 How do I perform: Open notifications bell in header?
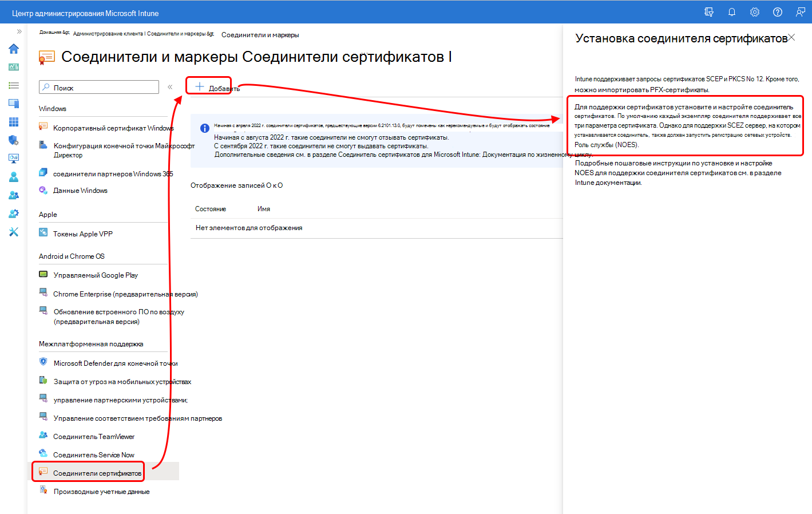[732, 12]
